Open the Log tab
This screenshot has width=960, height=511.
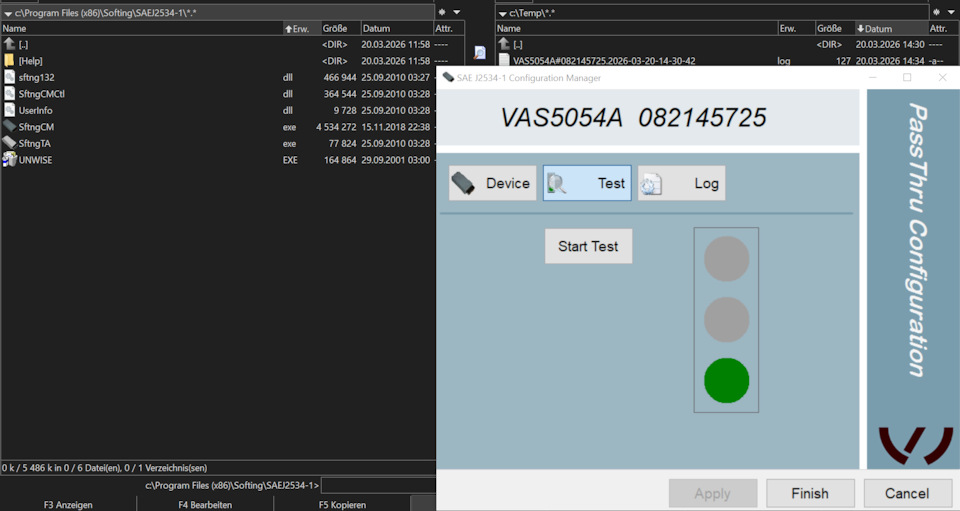[x=681, y=183]
